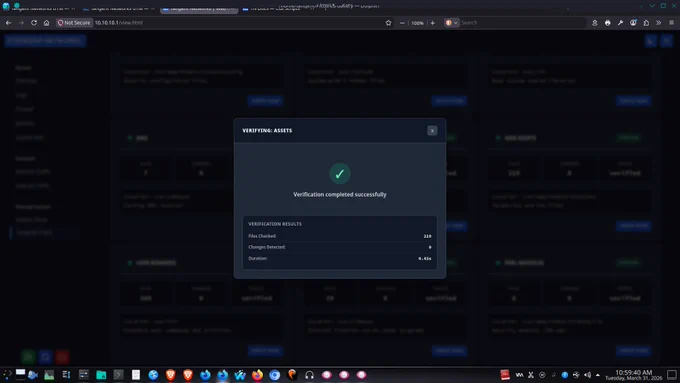Zoom out with the minus button

point(402,23)
